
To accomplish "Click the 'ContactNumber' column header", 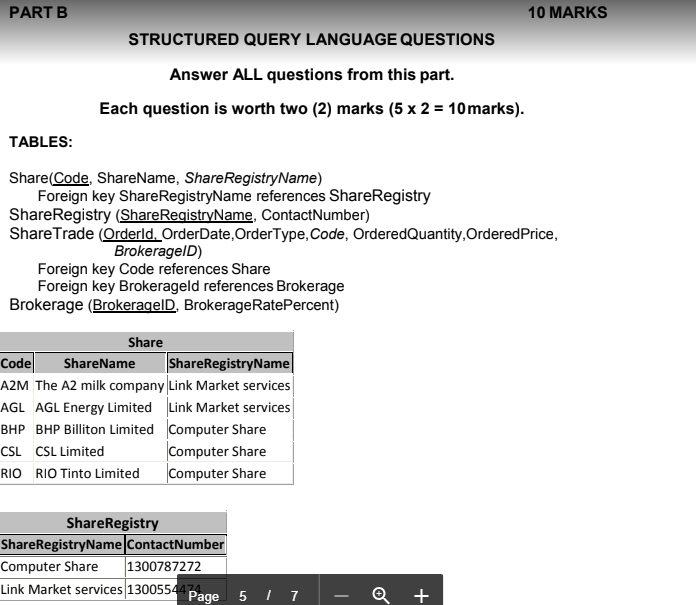I will (176, 545).
